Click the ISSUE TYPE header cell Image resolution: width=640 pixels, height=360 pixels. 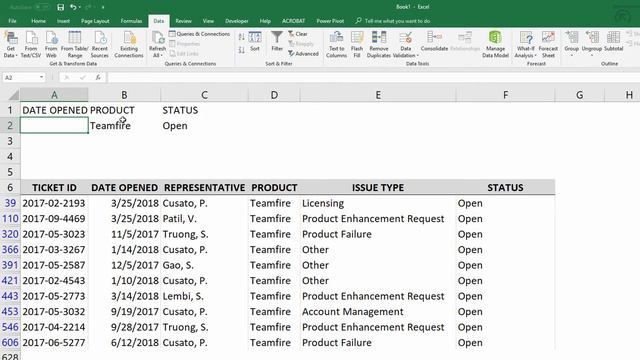click(x=378, y=187)
